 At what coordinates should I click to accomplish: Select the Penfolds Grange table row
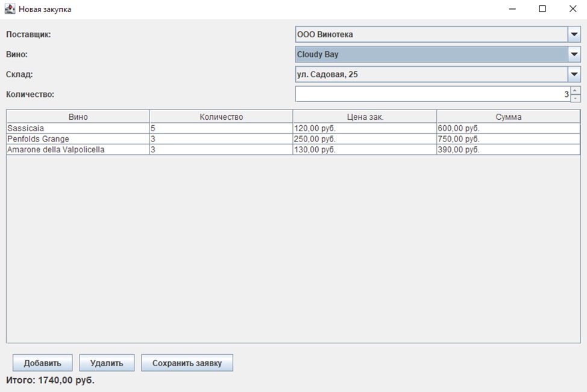click(78, 139)
